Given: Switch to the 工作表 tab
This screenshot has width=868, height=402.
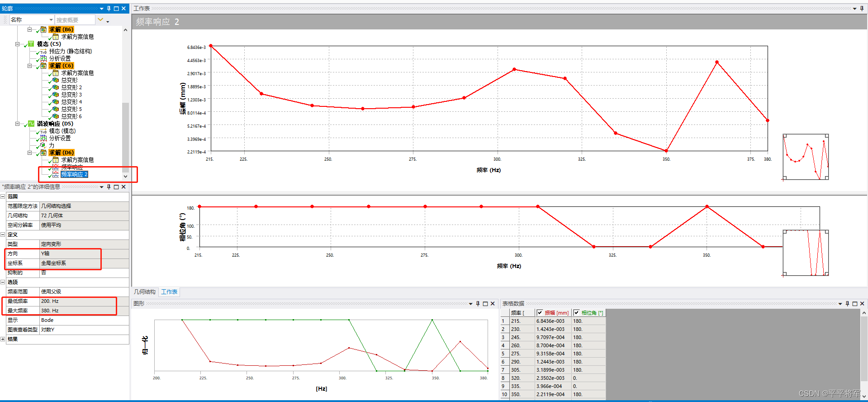Looking at the screenshot, I should coord(169,292).
